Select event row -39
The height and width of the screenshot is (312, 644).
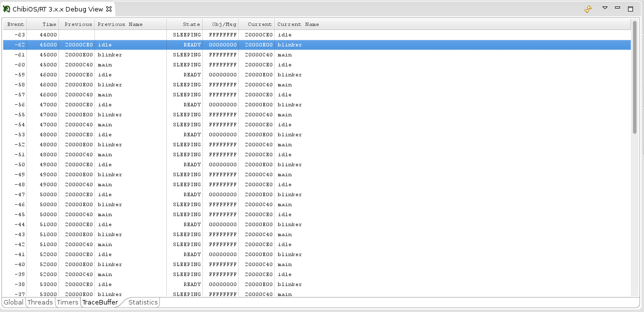click(317, 275)
